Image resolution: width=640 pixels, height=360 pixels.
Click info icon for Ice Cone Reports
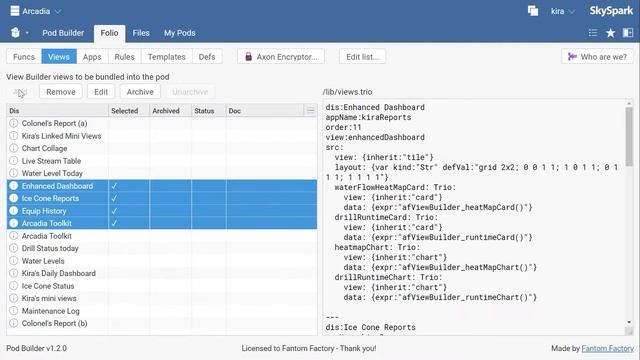click(x=13, y=198)
